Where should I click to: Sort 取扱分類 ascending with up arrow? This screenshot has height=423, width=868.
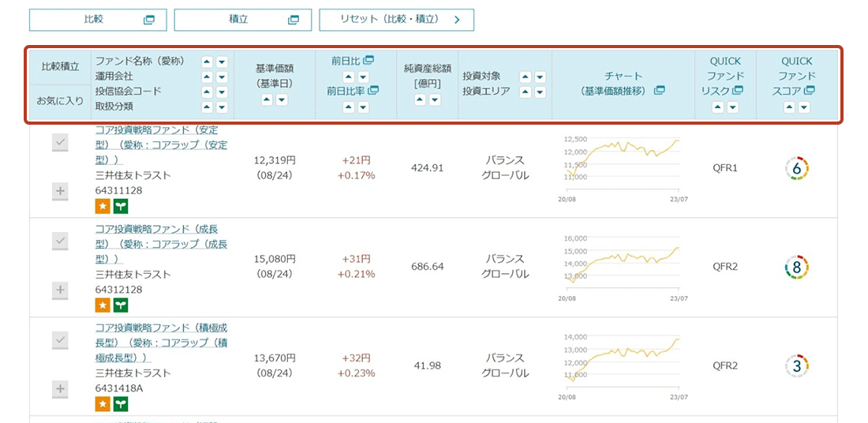click(207, 107)
